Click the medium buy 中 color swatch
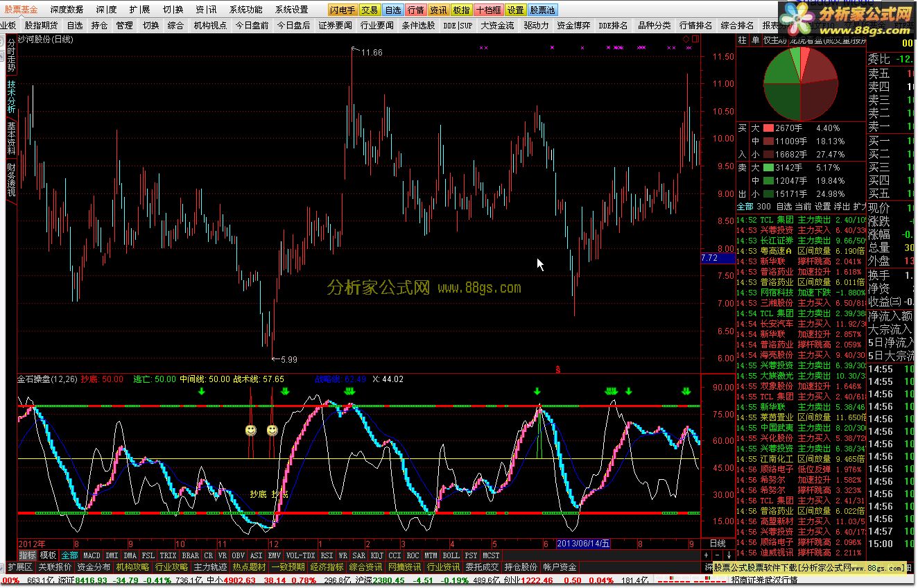Image resolution: width=918 pixels, height=588 pixels. (x=768, y=141)
